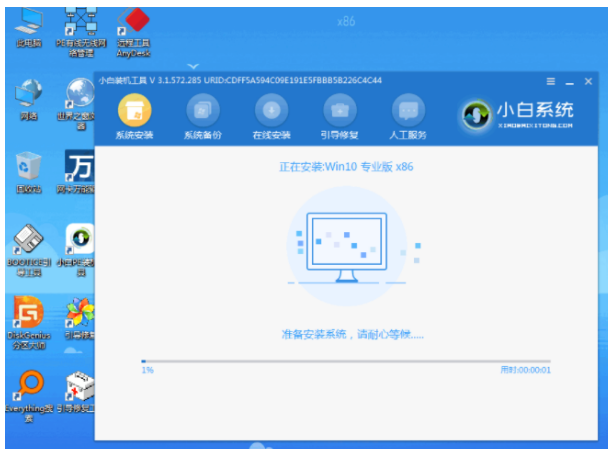The height and width of the screenshot is (449, 608).
Task: Open PE有线无线网络管理 desktop shortcut
Action: (x=81, y=33)
